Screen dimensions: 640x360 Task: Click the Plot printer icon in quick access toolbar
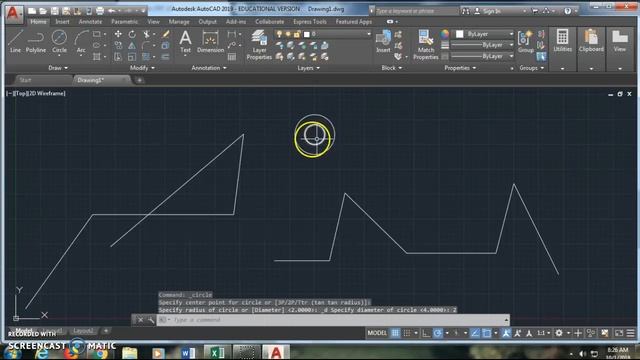pyautogui.click(x=100, y=11)
